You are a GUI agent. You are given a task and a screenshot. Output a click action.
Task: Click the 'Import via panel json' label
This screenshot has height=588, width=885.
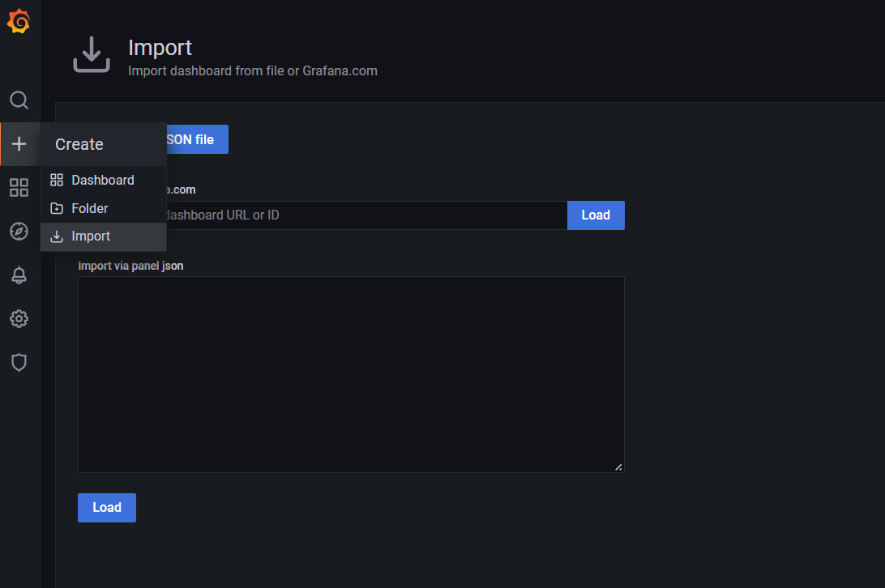[x=130, y=266]
